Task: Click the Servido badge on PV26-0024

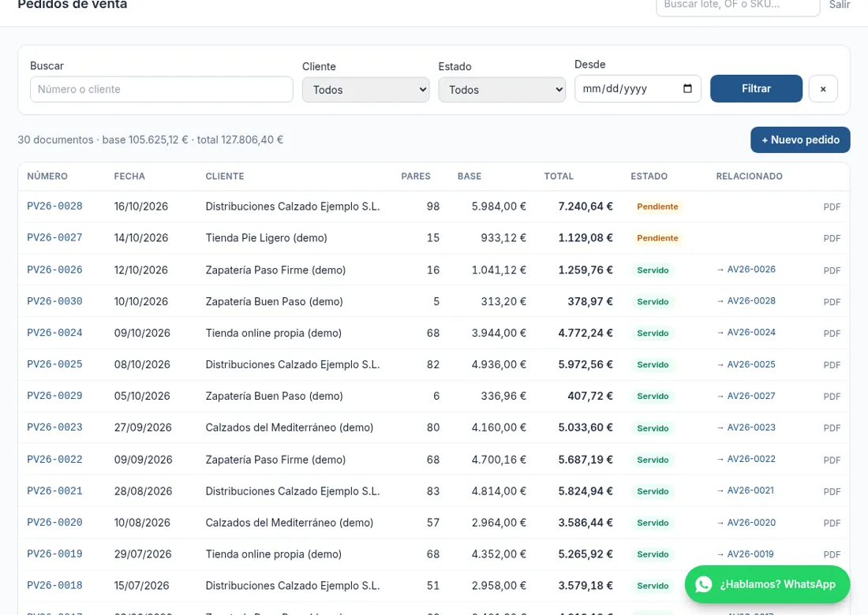Action: pyautogui.click(x=653, y=333)
